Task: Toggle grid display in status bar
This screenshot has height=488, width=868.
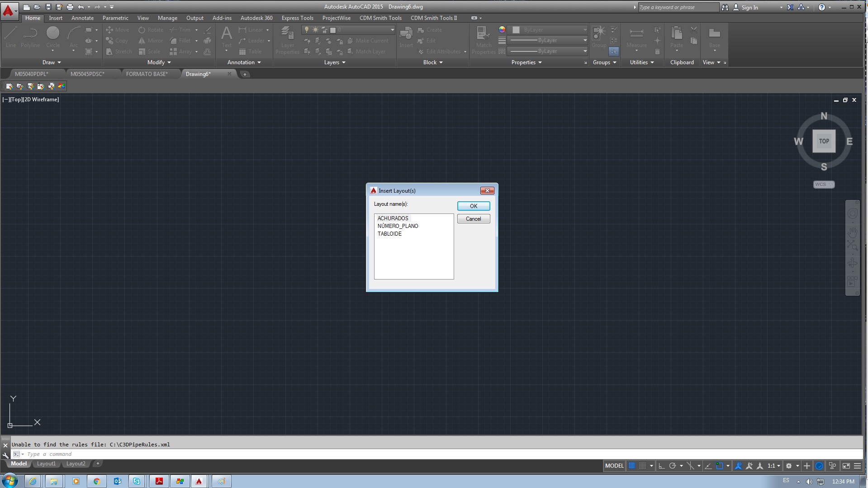Action: coord(632,466)
